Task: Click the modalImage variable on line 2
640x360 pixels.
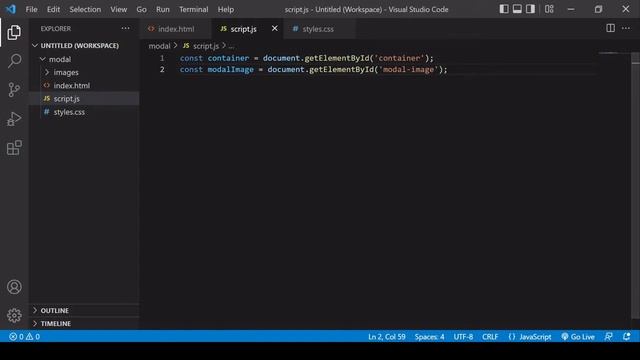Action: pyautogui.click(x=231, y=69)
